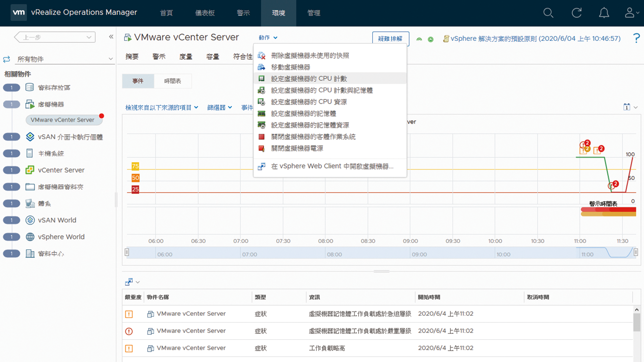Screen dimensions: 644x362
Task: Switch to the 時間表 sub-tab
Action: [x=173, y=81]
